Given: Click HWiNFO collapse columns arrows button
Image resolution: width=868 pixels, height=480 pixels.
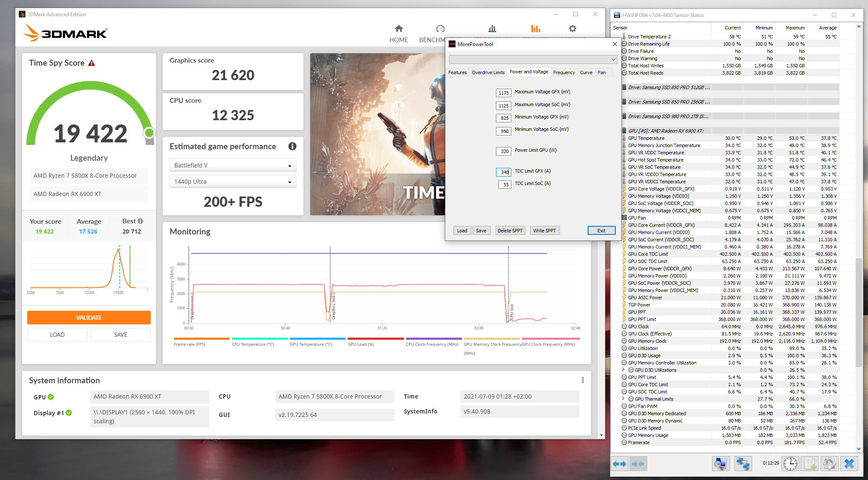Looking at the screenshot, I should point(638,464).
